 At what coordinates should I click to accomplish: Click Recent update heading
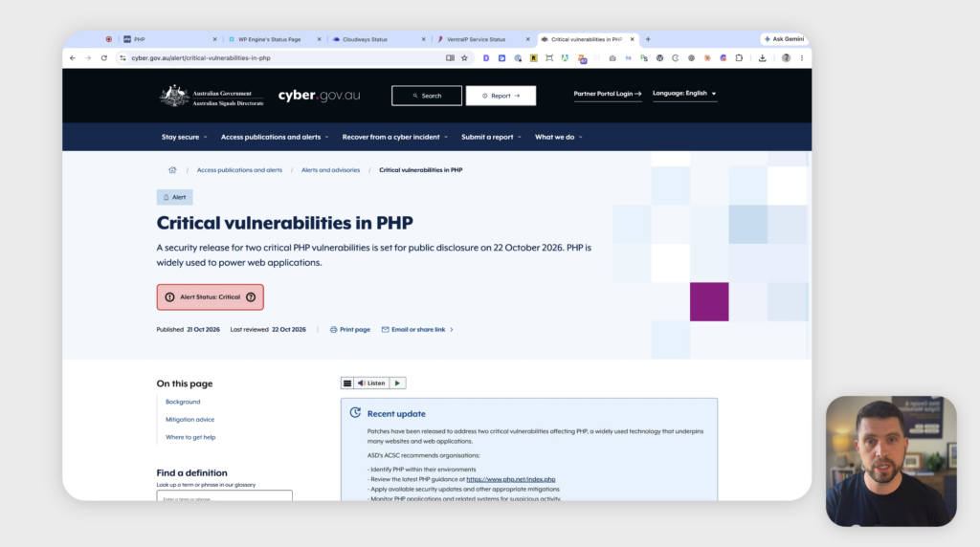[396, 414]
